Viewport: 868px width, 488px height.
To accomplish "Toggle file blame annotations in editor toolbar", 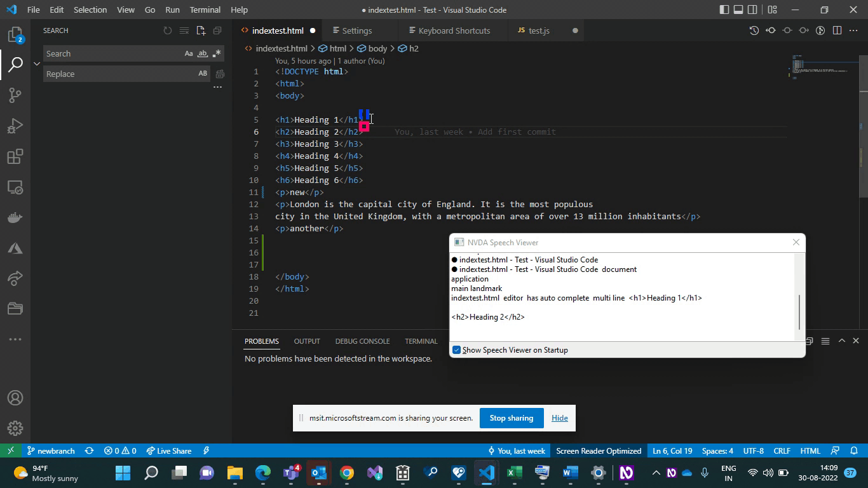I will pos(820,30).
